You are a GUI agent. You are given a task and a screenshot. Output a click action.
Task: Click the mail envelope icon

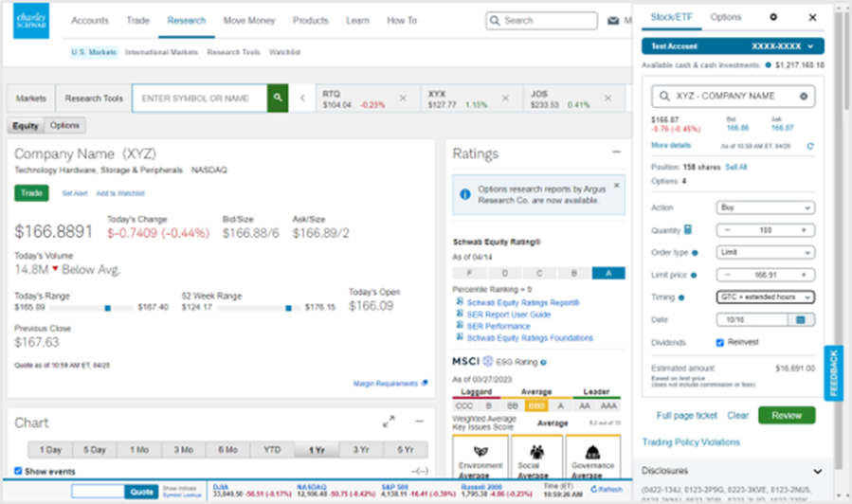pos(613,20)
